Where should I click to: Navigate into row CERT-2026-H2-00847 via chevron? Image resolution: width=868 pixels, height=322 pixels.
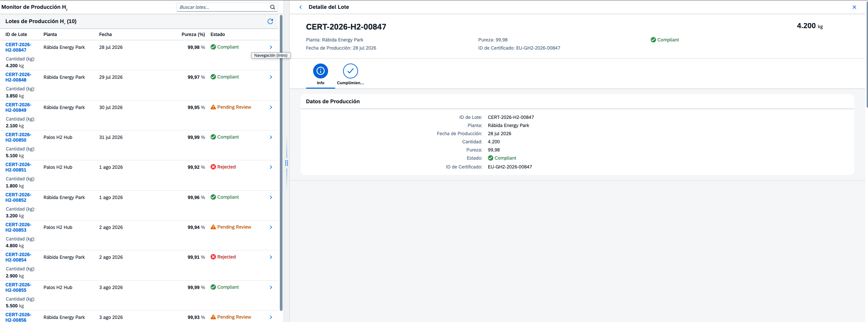point(271,47)
